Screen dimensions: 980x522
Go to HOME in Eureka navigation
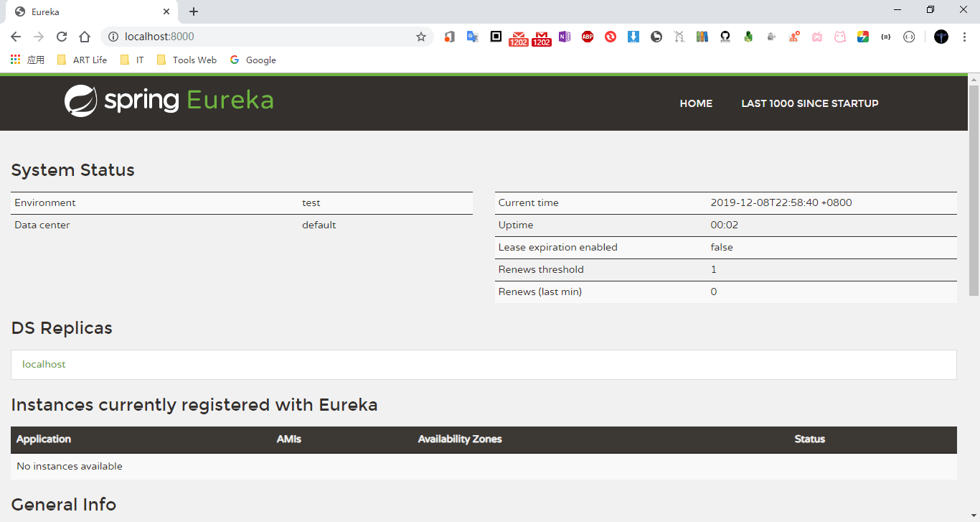pyautogui.click(x=696, y=103)
